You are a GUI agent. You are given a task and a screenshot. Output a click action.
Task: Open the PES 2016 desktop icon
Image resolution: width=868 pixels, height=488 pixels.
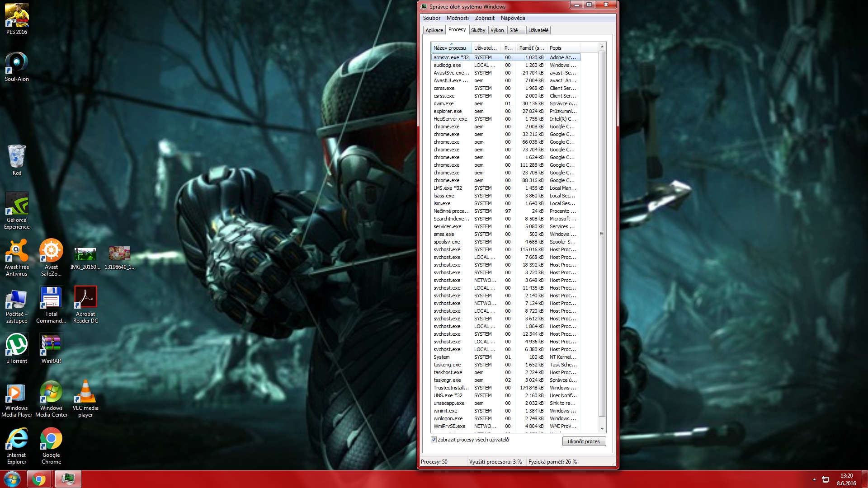[17, 15]
